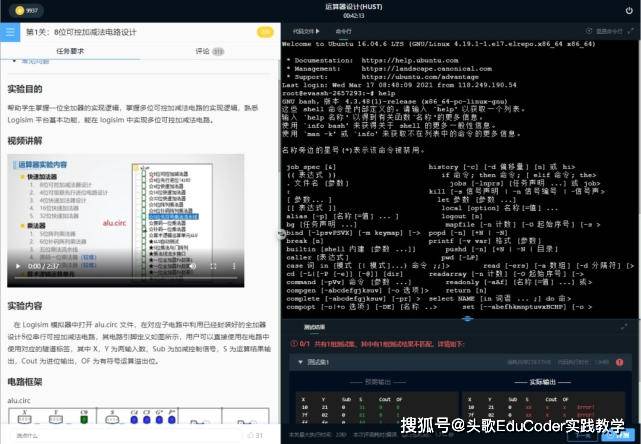Click the 电路框架 heading

(x=25, y=382)
